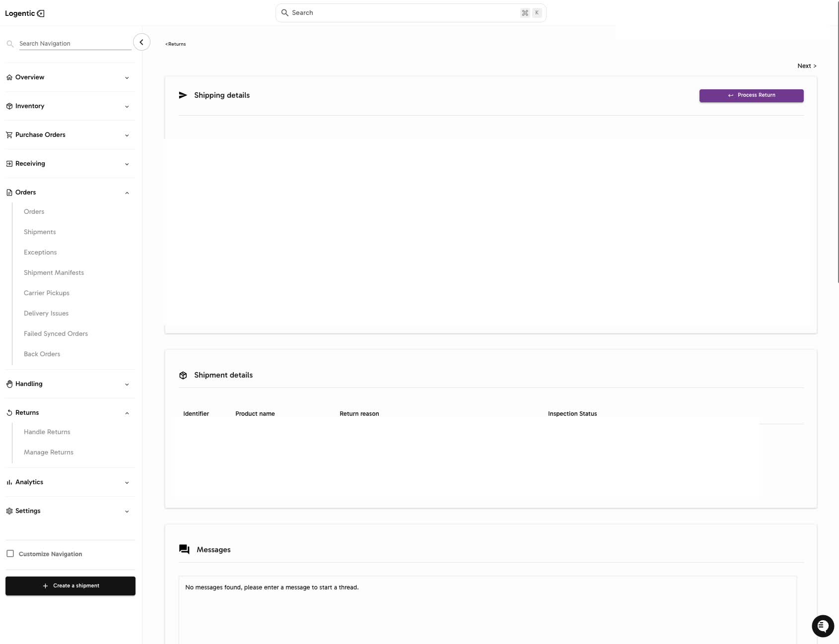Image resolution: width=839 pixels, height=644 pixels.
Task: Click the Messages chat bubbles icon
Action: (x=184, y=549)
